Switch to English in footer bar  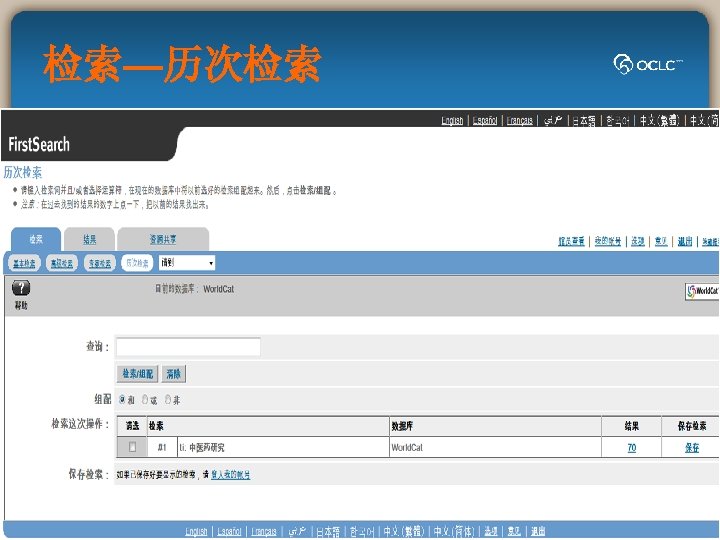coord(196,531)
